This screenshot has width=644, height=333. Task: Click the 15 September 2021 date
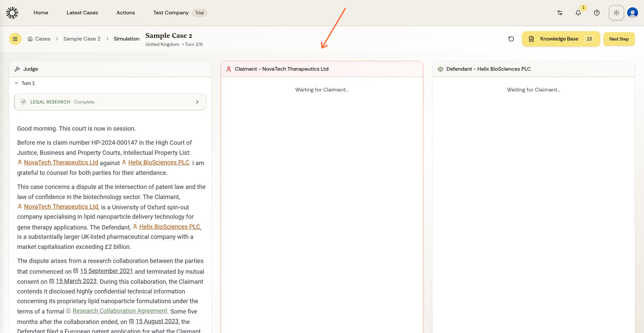106,271
